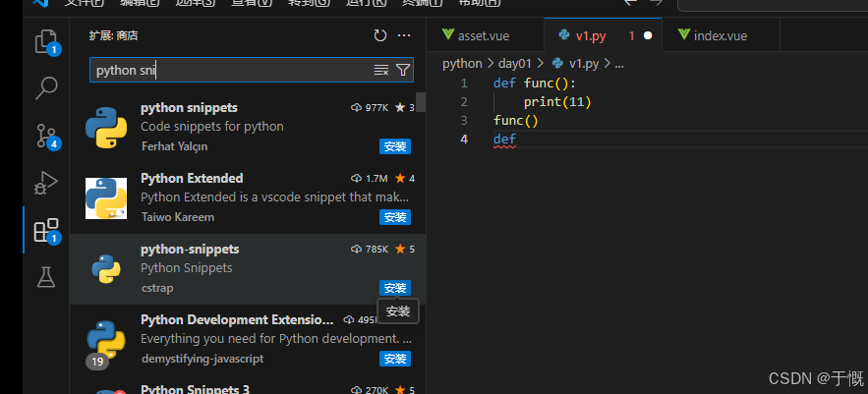The height and width of the screenshot is (394, 868).
Task: Select the Extensions view icon
Action: point(46,230)
